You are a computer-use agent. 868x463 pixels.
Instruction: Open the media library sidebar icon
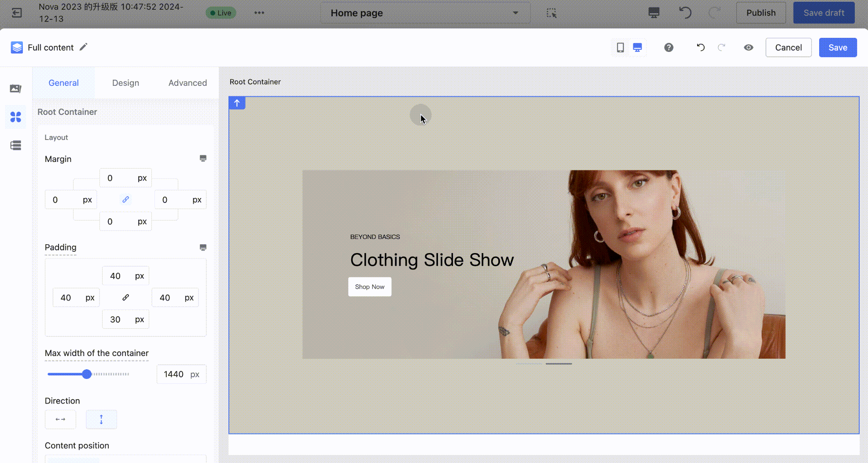(x=16, y=88)
